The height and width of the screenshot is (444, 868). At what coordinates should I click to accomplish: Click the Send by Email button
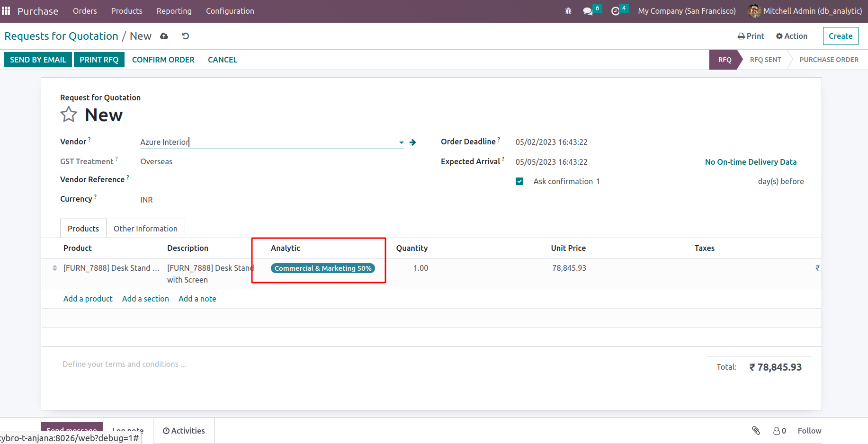(x=38, y=60)
